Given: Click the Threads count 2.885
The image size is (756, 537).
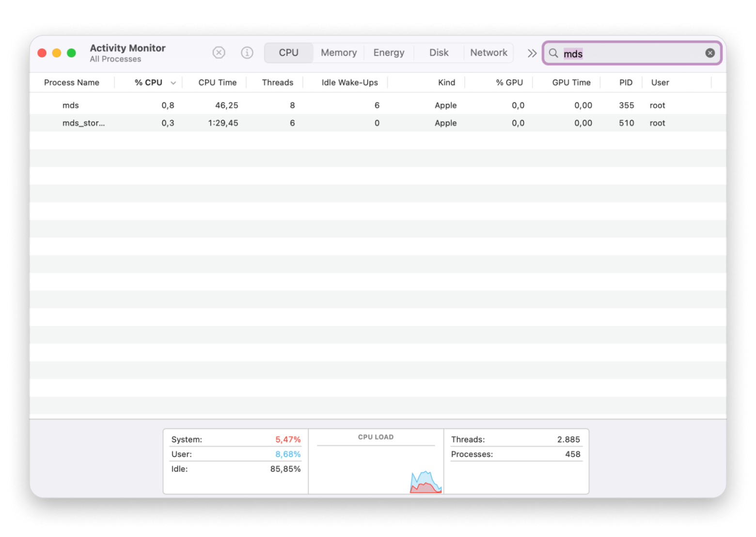Looking at the screenshot, I should 568,440.
